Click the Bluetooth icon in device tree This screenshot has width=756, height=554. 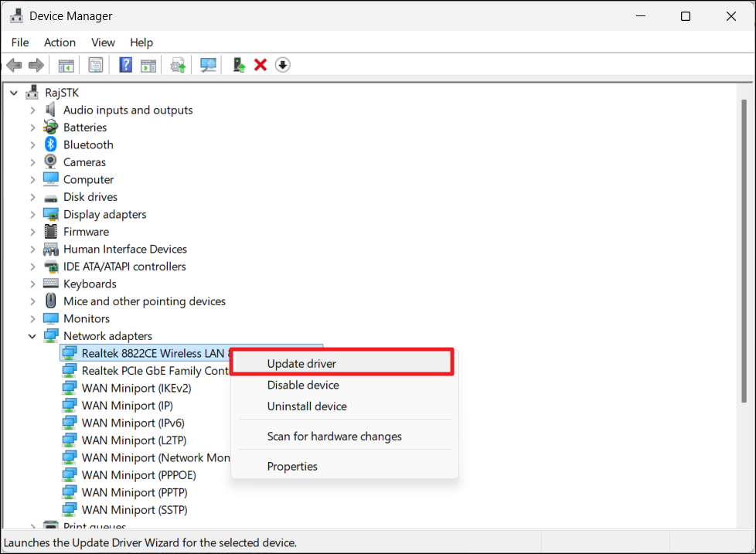[51, 144]
